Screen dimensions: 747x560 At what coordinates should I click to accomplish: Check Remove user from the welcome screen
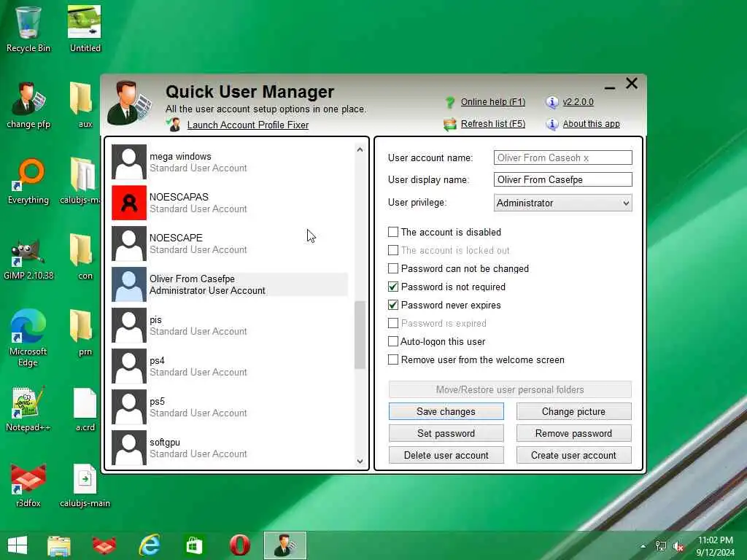pyautogui.click(x=393, y=359)
